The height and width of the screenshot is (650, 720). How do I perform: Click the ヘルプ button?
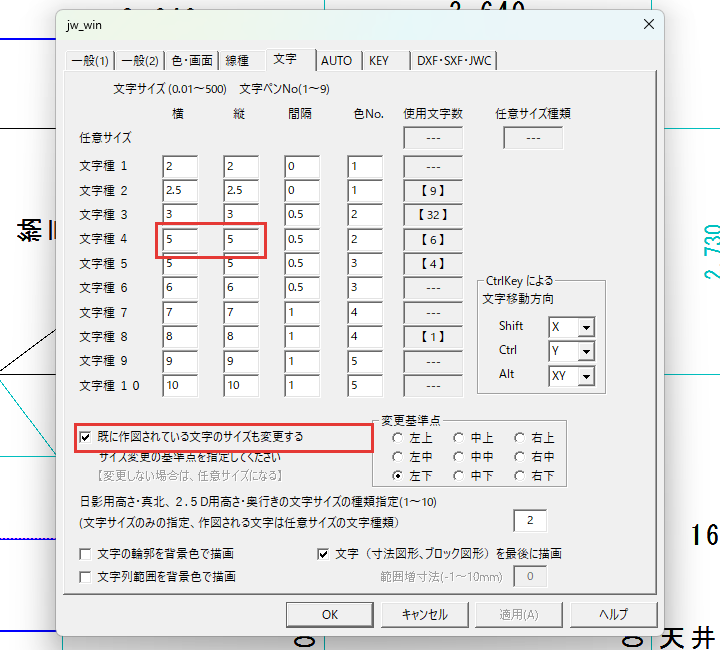coord(613,615)
